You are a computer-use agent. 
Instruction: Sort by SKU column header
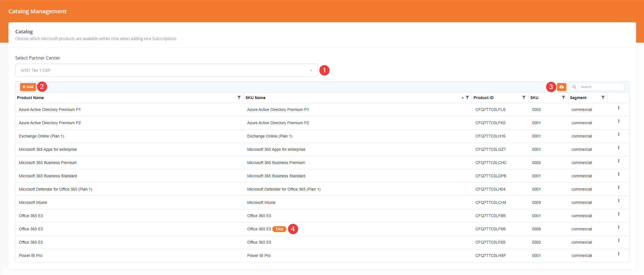coord(534,98)
